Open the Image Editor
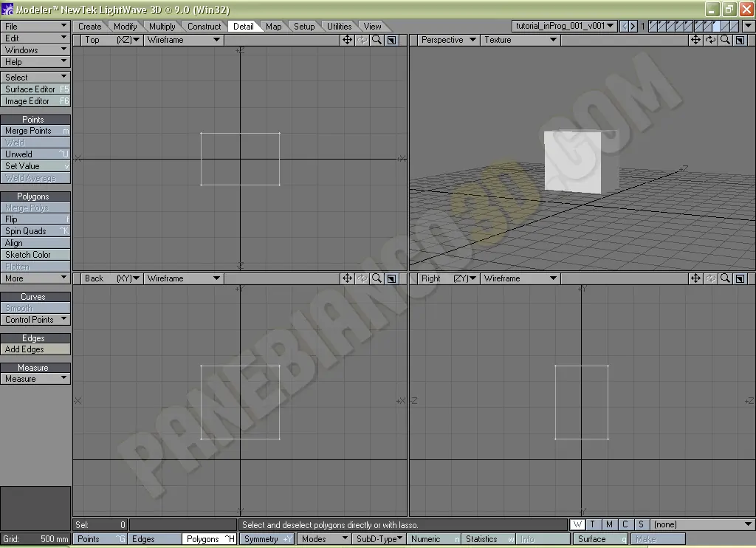 tap(35, 101)
